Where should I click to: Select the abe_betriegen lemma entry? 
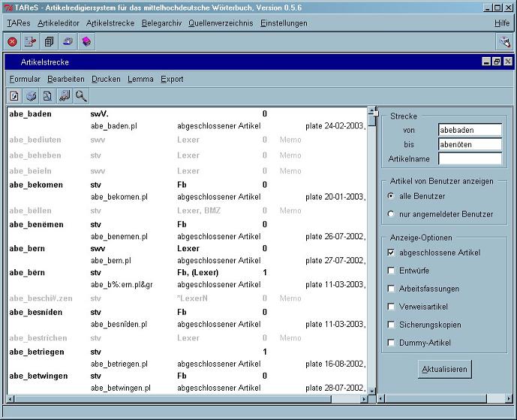(x=37, y=352)
